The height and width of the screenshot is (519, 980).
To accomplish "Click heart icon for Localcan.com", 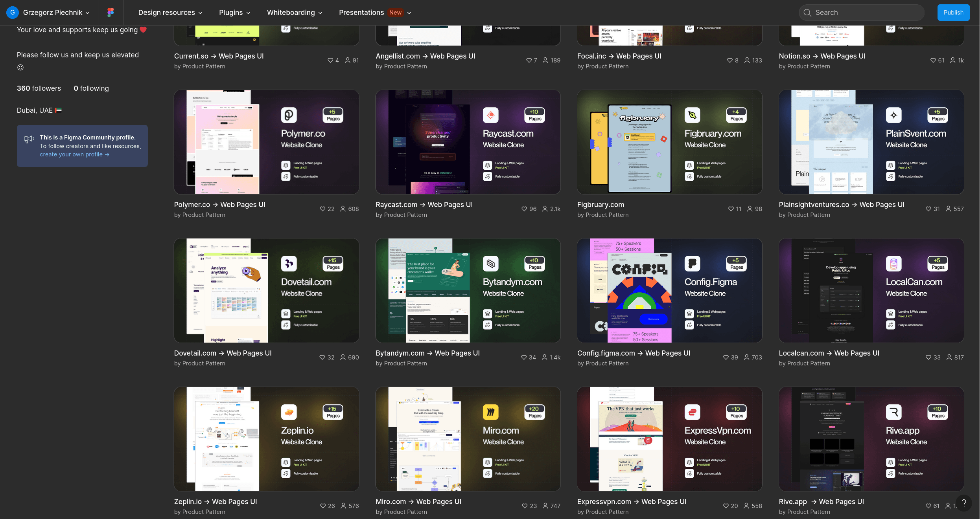I will tap(928, 358).
